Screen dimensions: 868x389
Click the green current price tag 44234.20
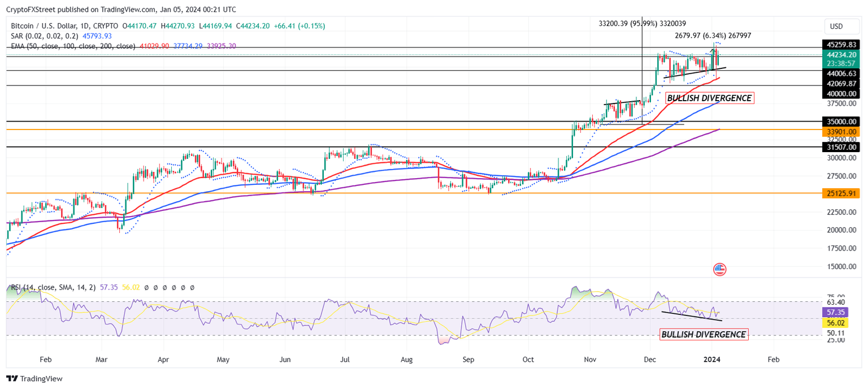840,55
